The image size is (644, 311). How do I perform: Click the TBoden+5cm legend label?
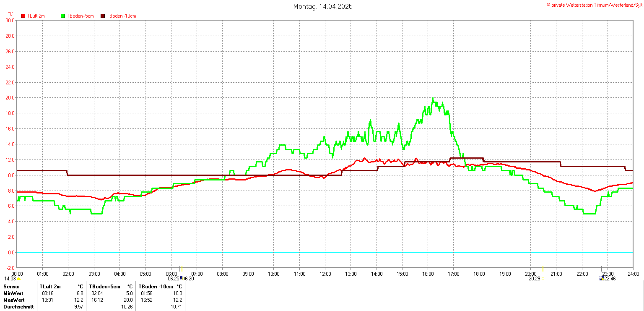pyautogui.click(x=80, y=16)
